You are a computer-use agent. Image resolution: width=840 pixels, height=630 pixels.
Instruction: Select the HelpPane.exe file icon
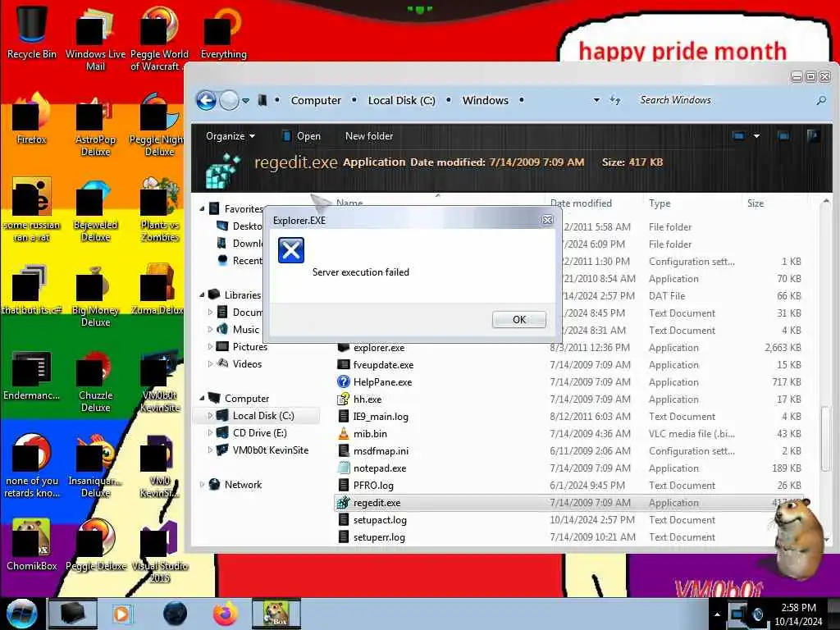pyautogui.click(x=344, y=382)
